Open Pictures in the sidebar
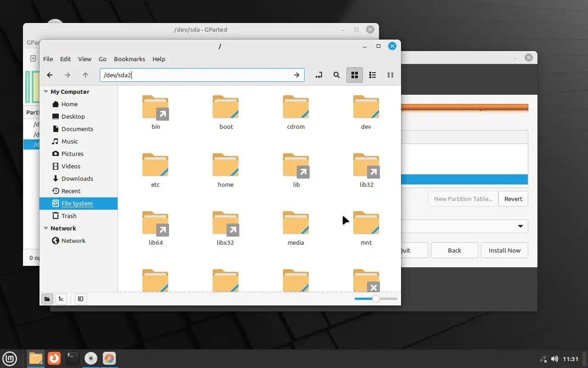Viewport: 588px width, 368px height. tap(79, 154)
